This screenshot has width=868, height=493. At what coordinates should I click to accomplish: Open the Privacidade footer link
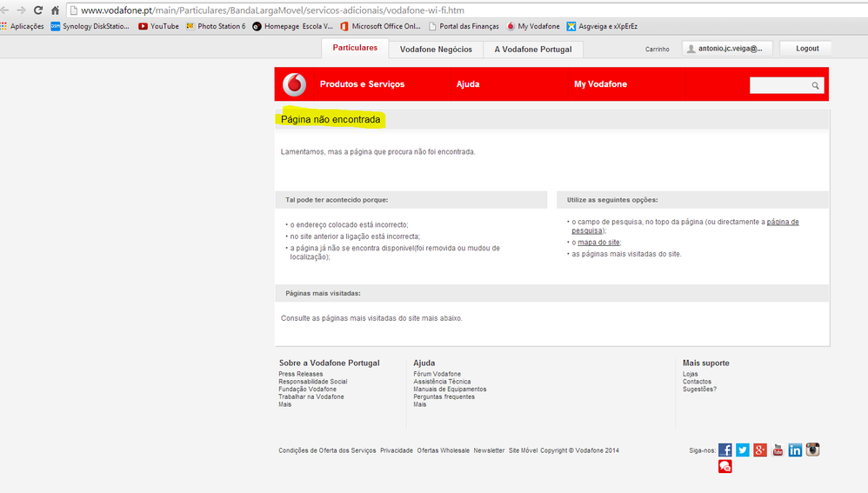point(397,450)
